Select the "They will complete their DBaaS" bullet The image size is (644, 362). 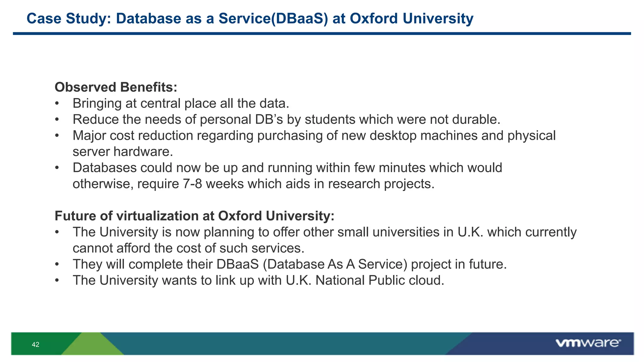click(290, 264)
